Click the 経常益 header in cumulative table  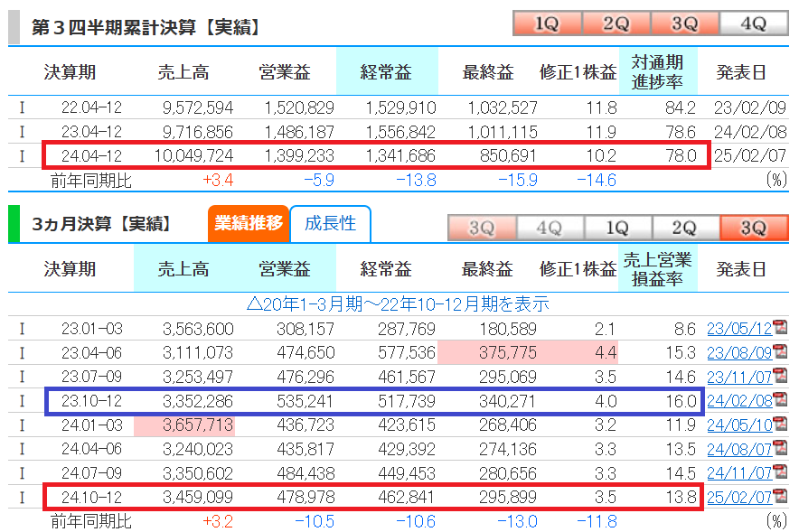pos(386,71)
